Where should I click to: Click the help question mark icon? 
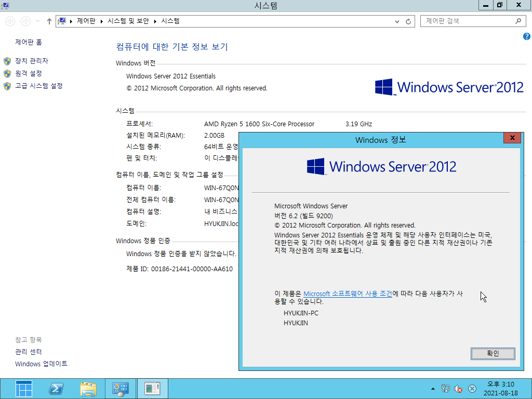pyautogui.click(x=527, y=36)
